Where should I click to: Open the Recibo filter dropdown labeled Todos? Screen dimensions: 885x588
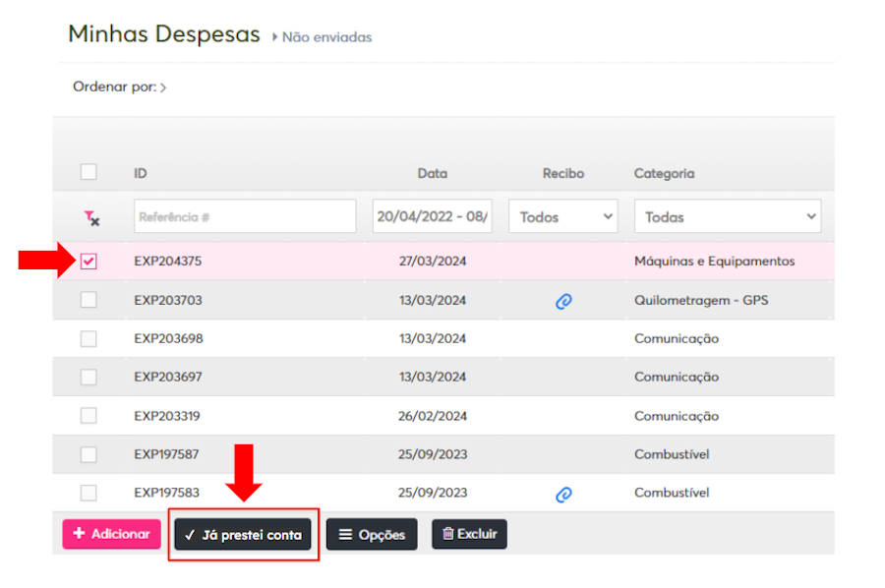[562, 215]
